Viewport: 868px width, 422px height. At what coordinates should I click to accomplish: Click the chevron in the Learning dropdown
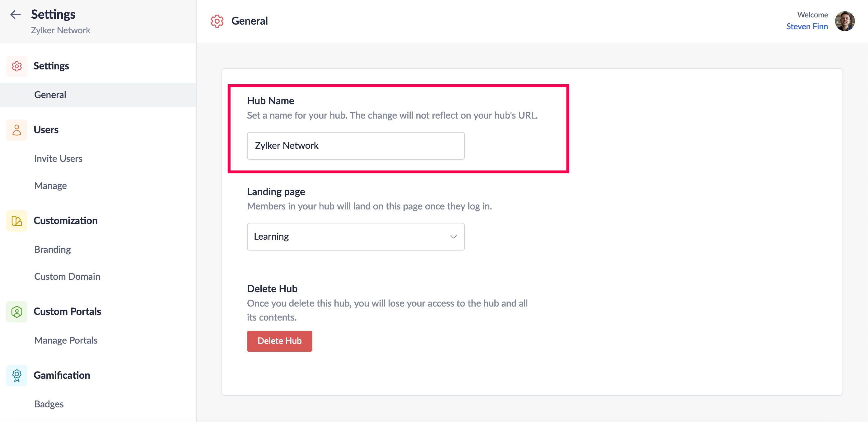(453, 237)
